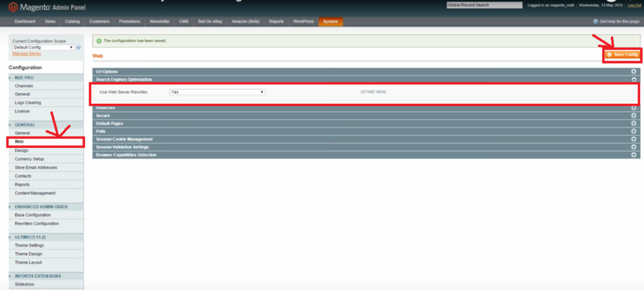
Task: Click the Manage Stores link
Action: point(26,54)
